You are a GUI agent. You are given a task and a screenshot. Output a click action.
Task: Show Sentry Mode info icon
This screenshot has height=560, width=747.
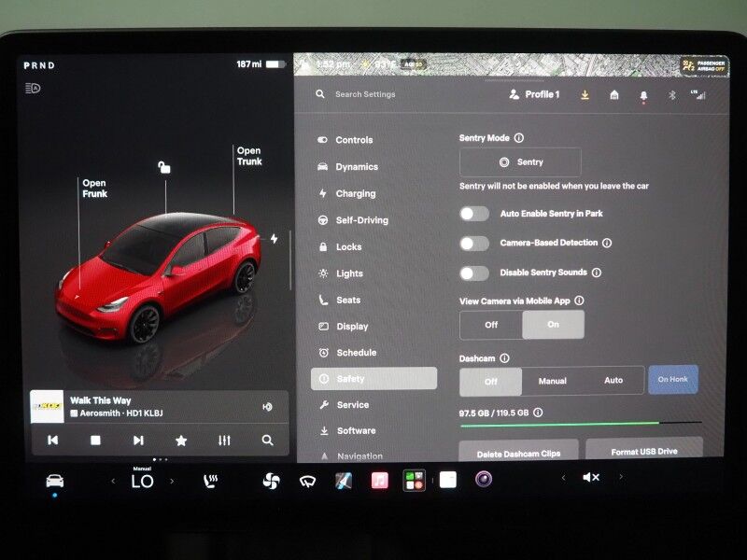tap(519, 137)
